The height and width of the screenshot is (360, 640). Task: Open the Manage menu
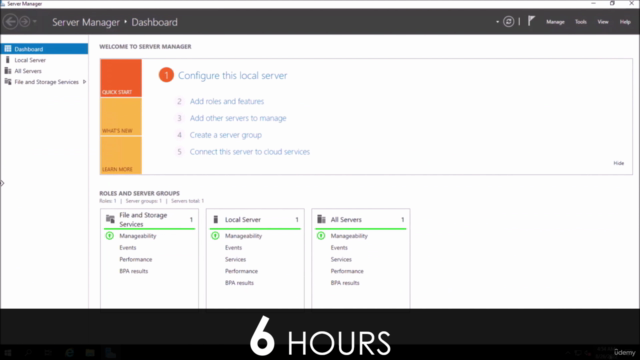coord(555,22)
